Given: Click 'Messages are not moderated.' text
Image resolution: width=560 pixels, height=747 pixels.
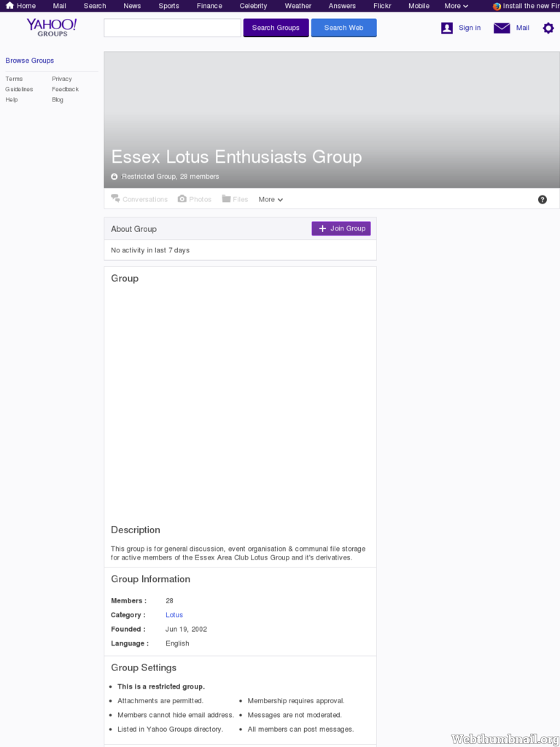Looking at the screenshot, I should coord(295,715).
